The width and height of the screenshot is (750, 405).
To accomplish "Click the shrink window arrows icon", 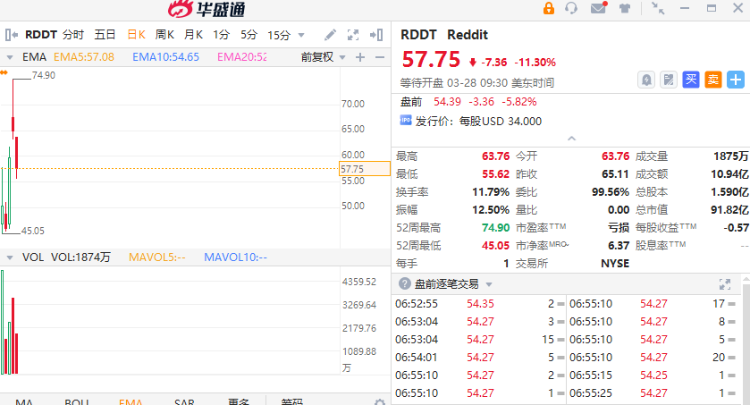I will [658, 8].
